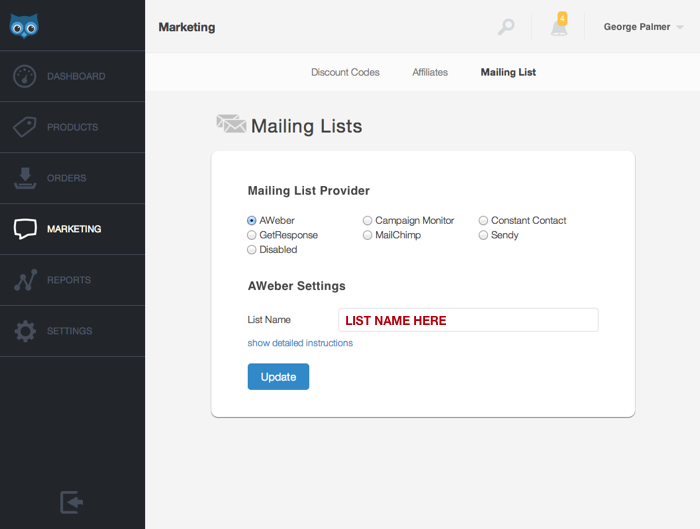Viewport: 700px width, 529px height.
Task: Click the Marketing speech bubble icon
Action: coord(25,229)
